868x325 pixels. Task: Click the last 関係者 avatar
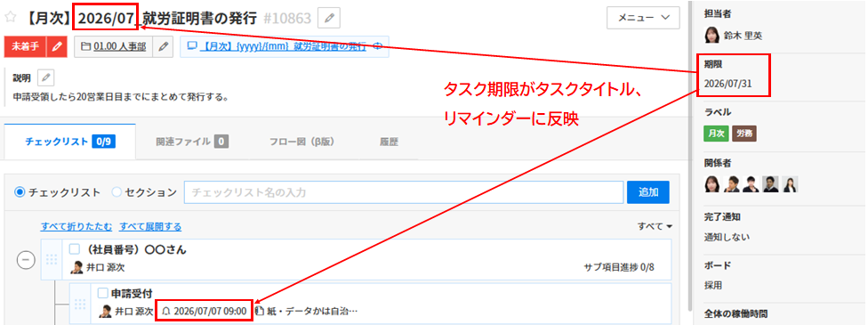point(791,184)
